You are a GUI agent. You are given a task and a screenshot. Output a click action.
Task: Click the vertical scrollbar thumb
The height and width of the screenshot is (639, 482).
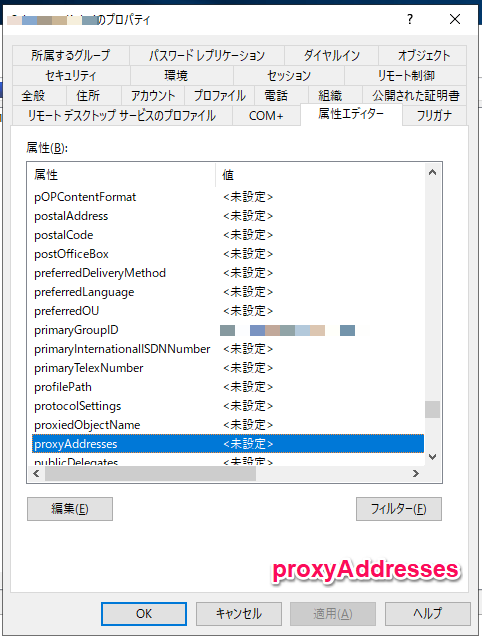pyautogui.click(x=433, y=410)
